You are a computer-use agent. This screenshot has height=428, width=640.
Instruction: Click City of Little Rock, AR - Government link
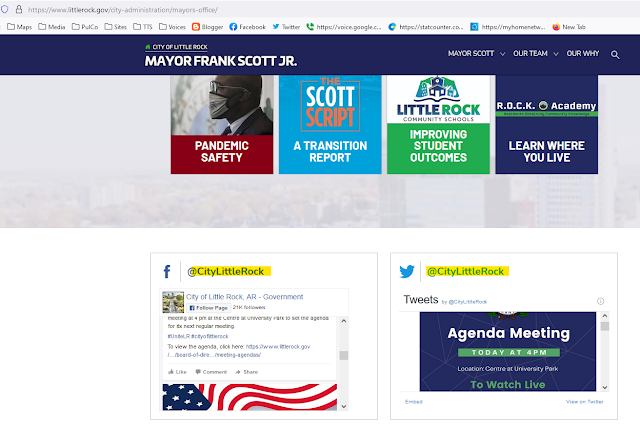point(244,297)
